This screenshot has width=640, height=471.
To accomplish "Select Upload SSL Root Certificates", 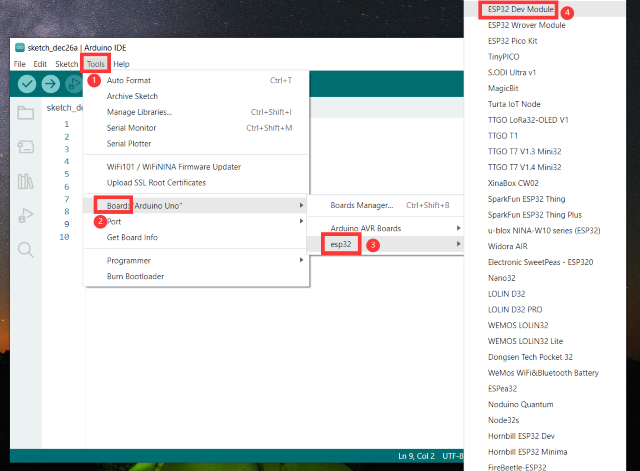I will tap(196, 183).
